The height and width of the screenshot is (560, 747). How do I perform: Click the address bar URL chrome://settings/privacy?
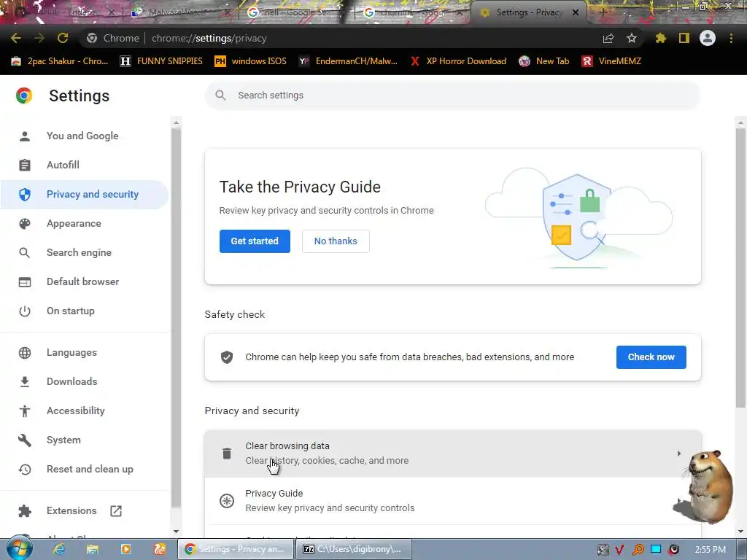pyautogui.click(x=209, y=38)
